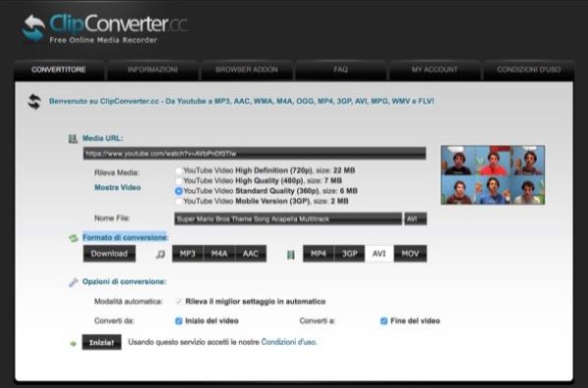Select Mobile Version (3GP) radio option
Viewport: 588px width, 388px height.
(179, 201)
